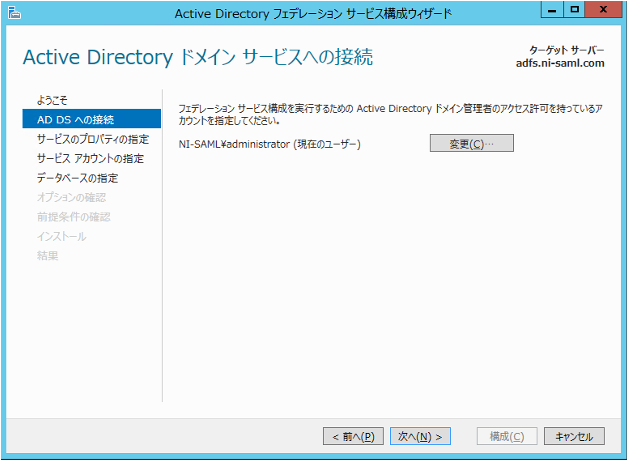Click the キャンセル button

574,437
